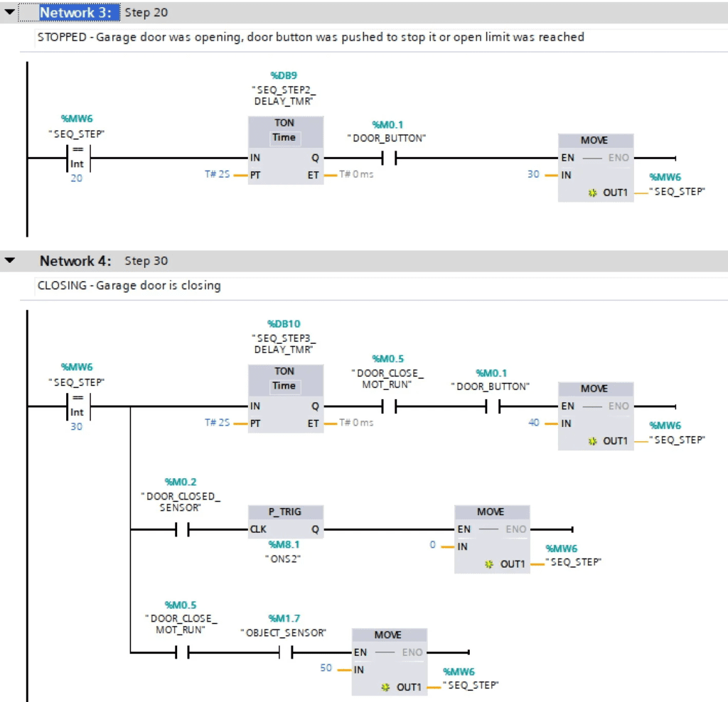Select the SEQ_STEP equals 30 comparator
The image size is (728, 702).
pyautogui.click(x=78, y=406)
